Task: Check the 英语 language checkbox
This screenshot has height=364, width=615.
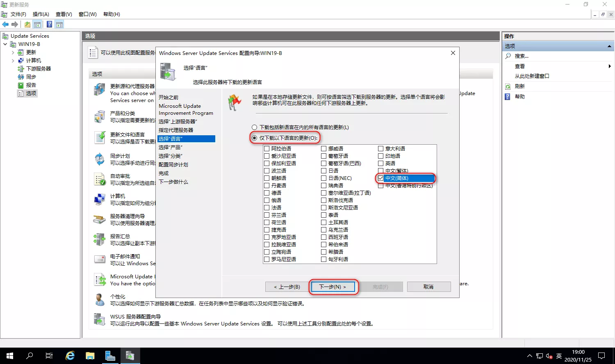Action: (x=381, y=164)
